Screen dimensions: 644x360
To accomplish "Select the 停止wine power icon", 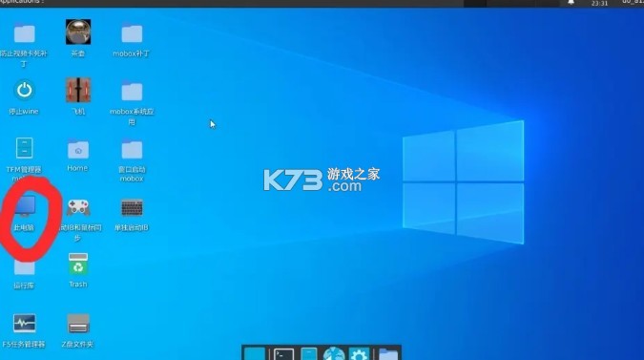I will pyautogui.click(x=24, y=90).
